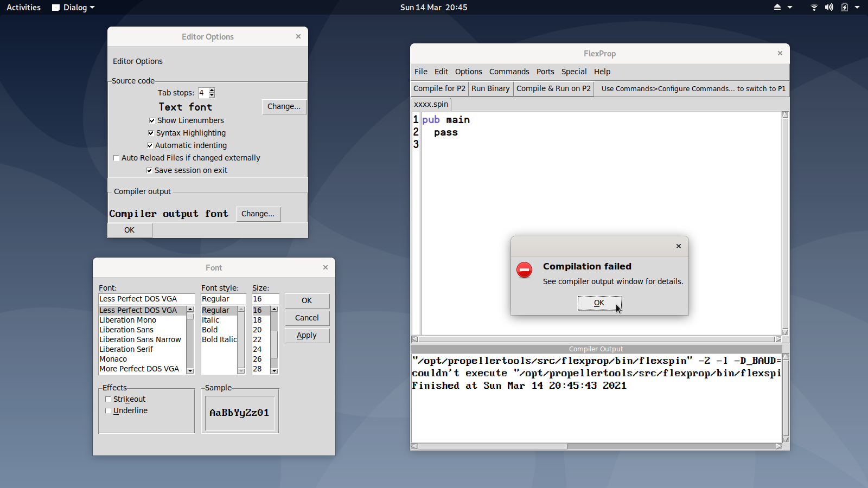Viewport: 868px width, 488px height.
Task: Open the Commands menu in FlexProp
Action: 509,72
